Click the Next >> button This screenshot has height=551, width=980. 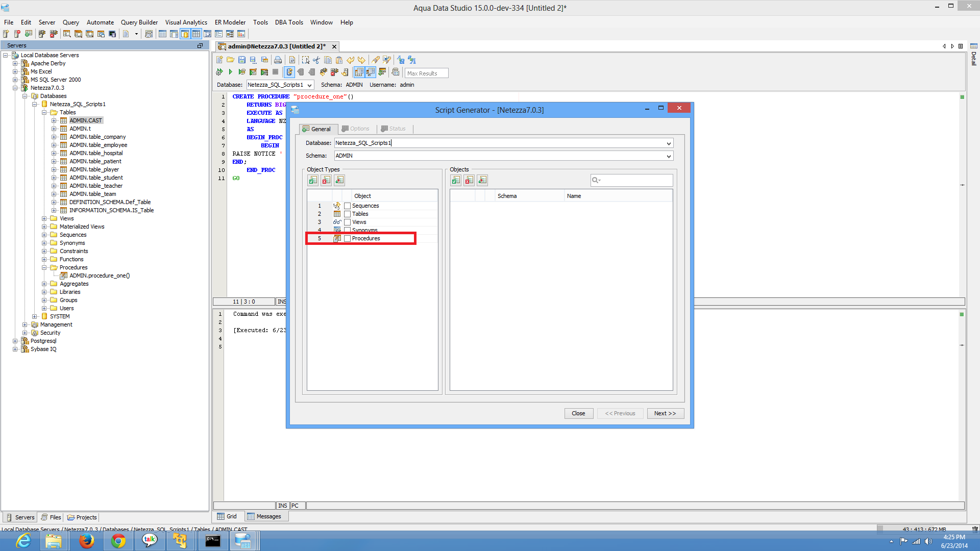click(x=665, y=413)
